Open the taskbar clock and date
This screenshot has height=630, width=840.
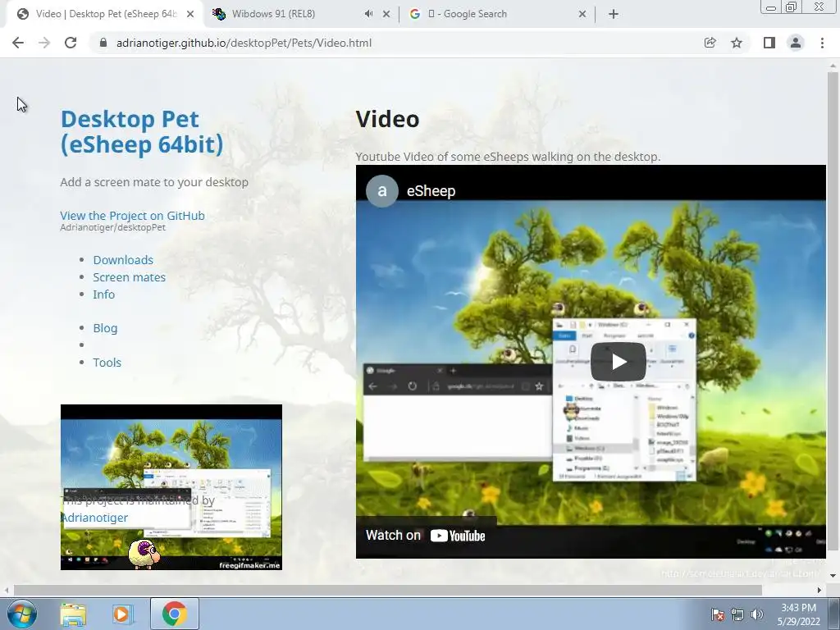click(x=799, y=614)
